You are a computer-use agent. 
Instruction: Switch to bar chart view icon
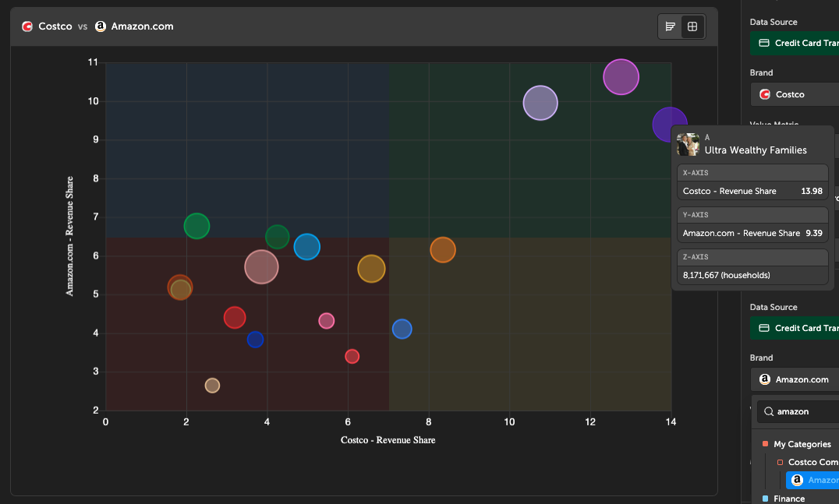pyautogui.click(x=670, y=26)
